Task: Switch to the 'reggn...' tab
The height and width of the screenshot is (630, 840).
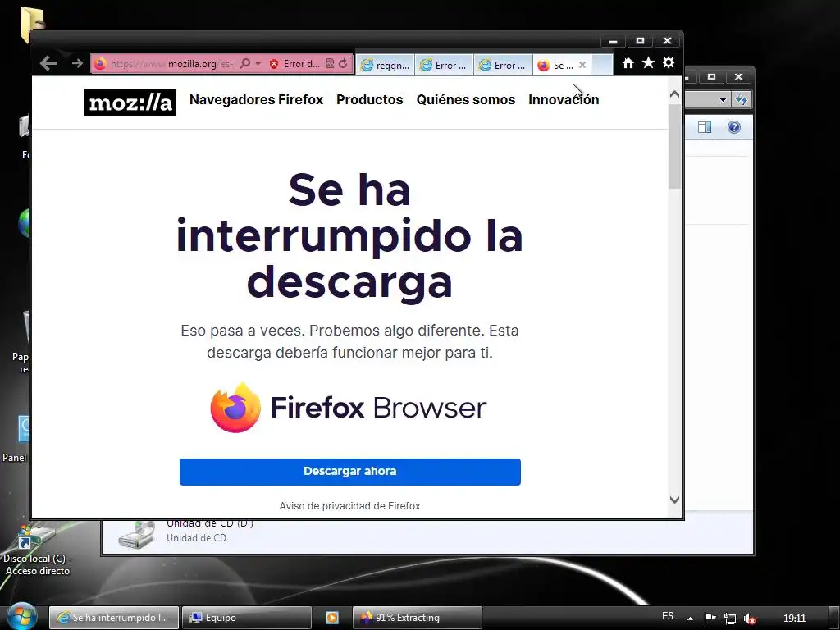Action: click(386, 66)
